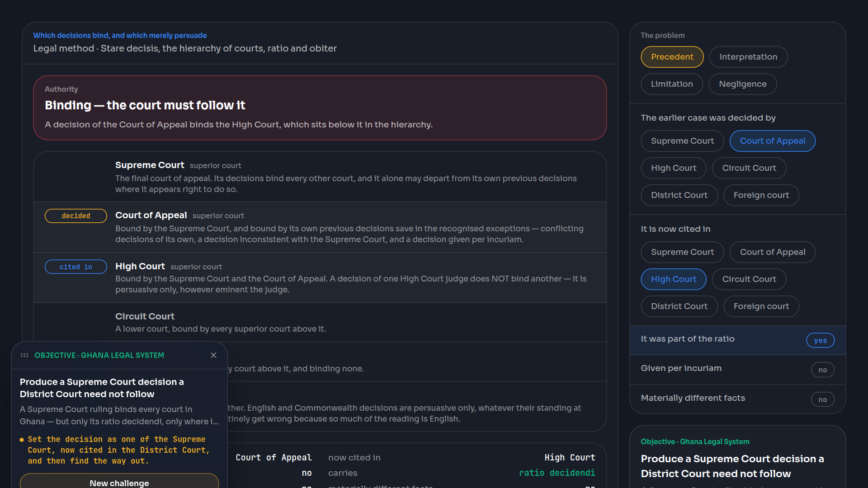Image resolution: width=868 pixels, height=488 pixels.
Task: Toggle the "Given per incuriam" no switch
Action: 822,370
